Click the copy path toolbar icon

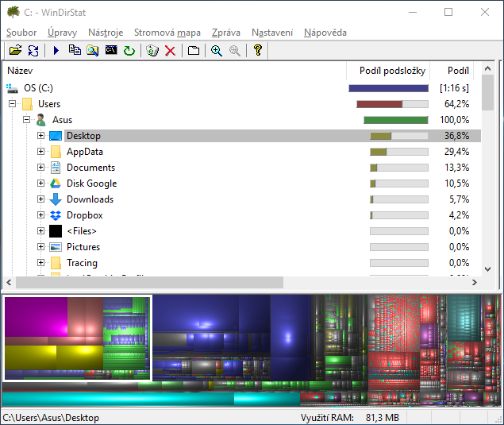tap(75, 51)
